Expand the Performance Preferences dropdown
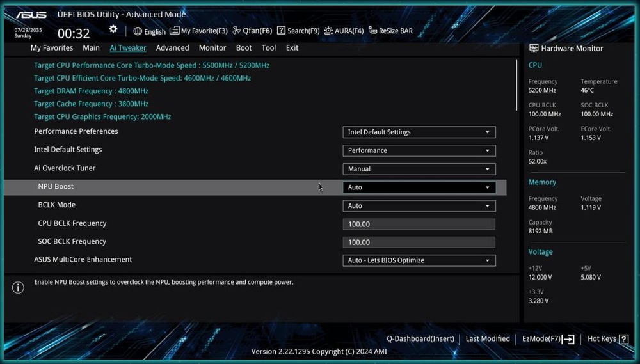640x364 pixels. click(419, 132)
